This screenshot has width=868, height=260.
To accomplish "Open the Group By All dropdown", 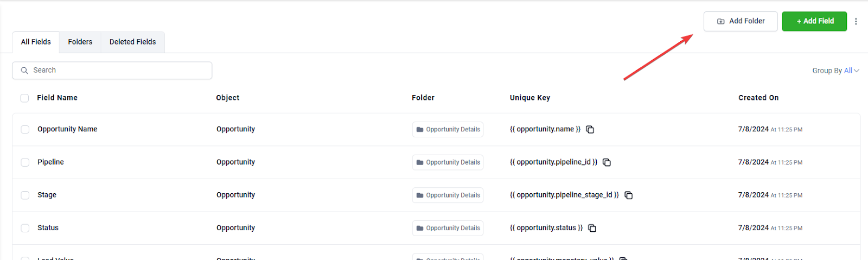I will pos(835,71).
